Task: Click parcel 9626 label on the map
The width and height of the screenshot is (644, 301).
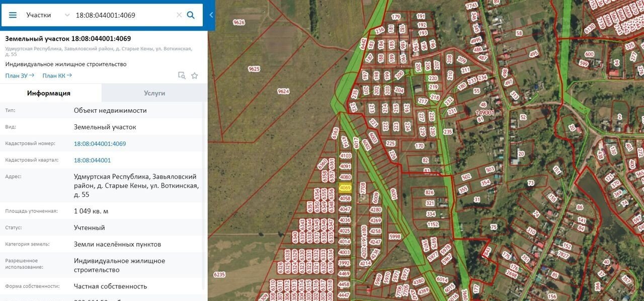Action: 239,22
